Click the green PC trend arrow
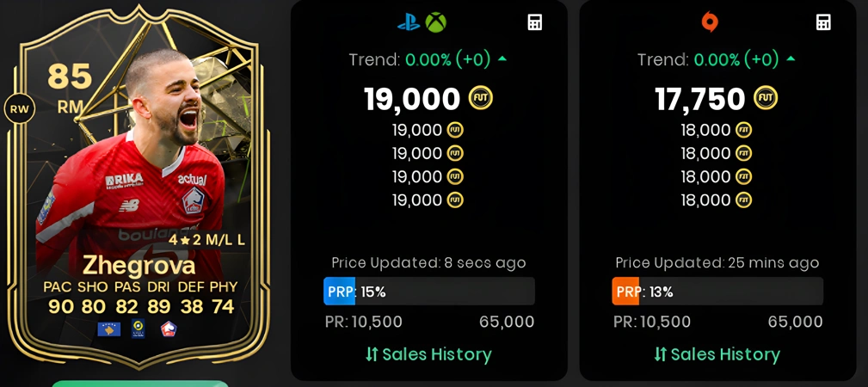 (791, 58)
